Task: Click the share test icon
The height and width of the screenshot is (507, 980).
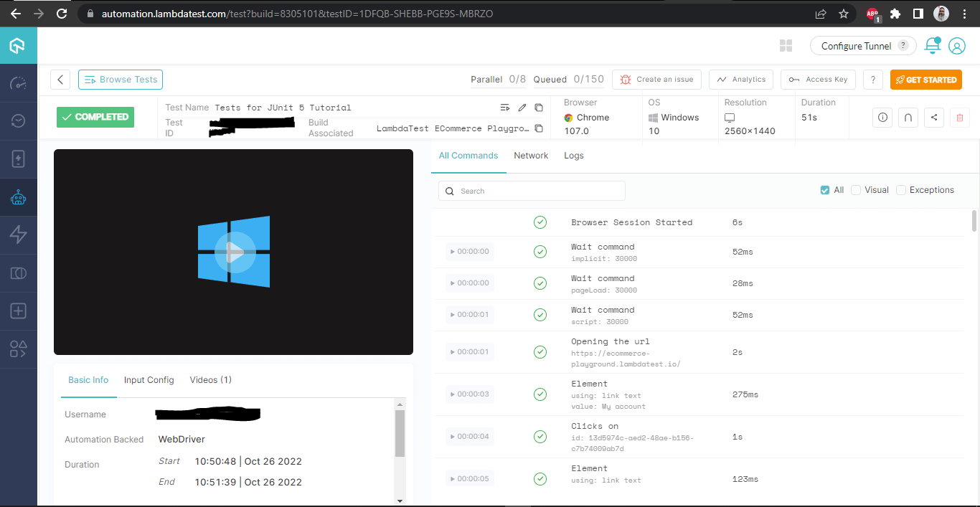Action: coord(933,118)
